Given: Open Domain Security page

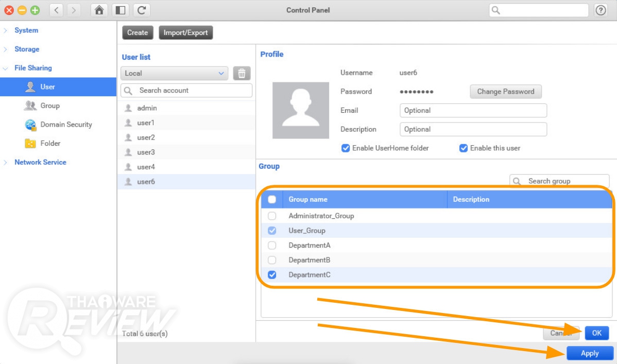Looking at the screenshot, I should 66,125.
